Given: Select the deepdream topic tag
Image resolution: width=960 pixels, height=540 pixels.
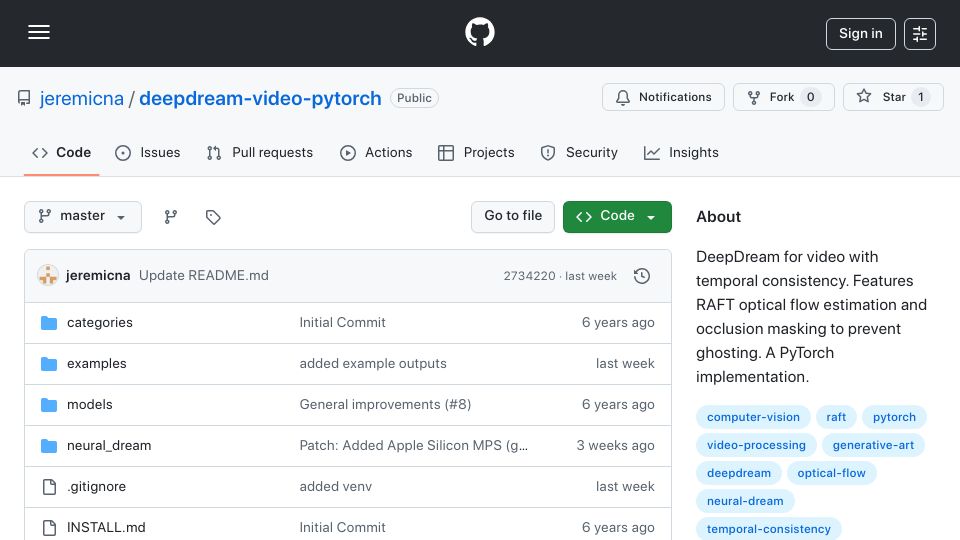Looking at the screenshot, I should 738,473.
